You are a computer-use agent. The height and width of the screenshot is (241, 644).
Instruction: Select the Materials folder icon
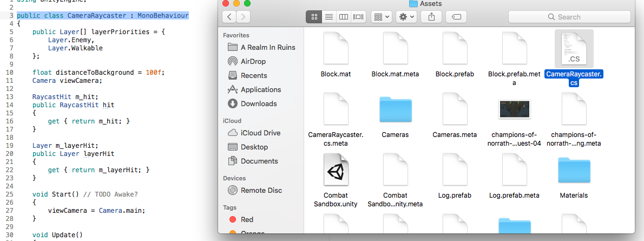click(x=574, y=171)
